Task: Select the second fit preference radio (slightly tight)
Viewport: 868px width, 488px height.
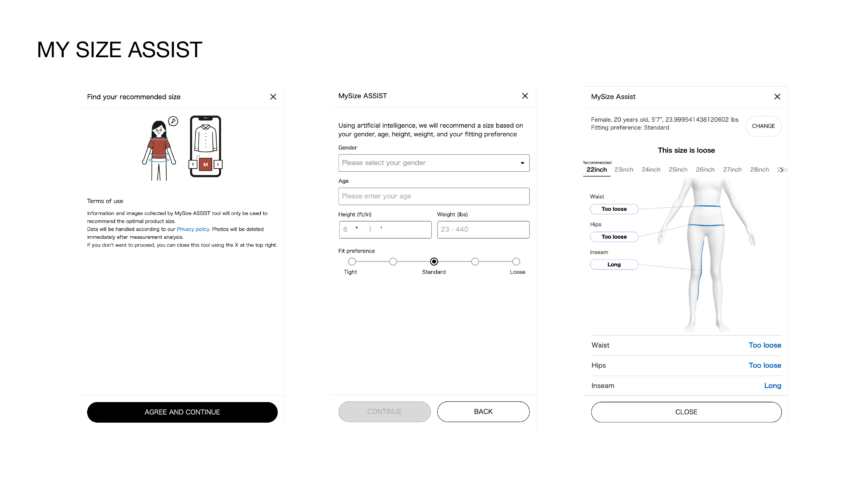Action: (x=393, y=261)
